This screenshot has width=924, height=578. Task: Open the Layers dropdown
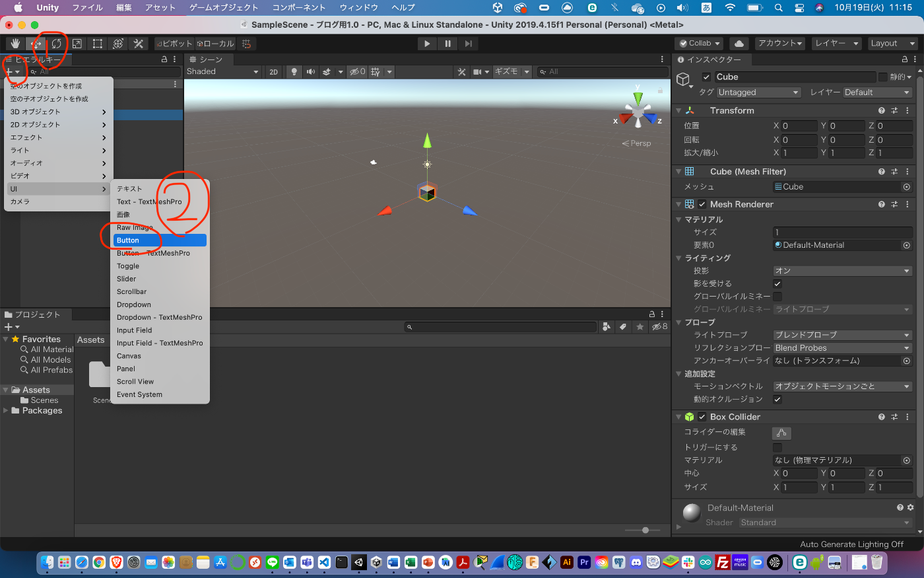pos(836,44)
